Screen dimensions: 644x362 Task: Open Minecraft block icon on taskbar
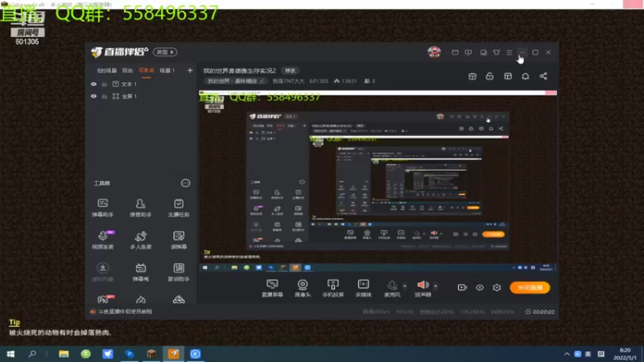point(151,354)
